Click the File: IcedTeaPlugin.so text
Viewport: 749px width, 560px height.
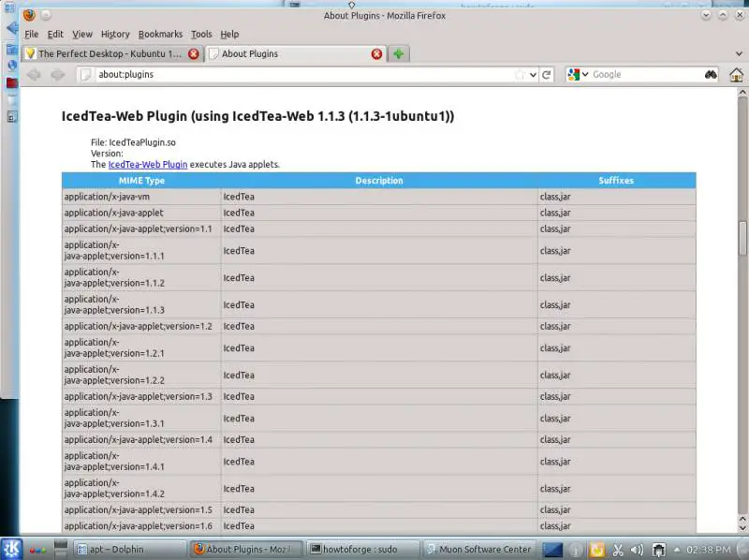[133, 142]
